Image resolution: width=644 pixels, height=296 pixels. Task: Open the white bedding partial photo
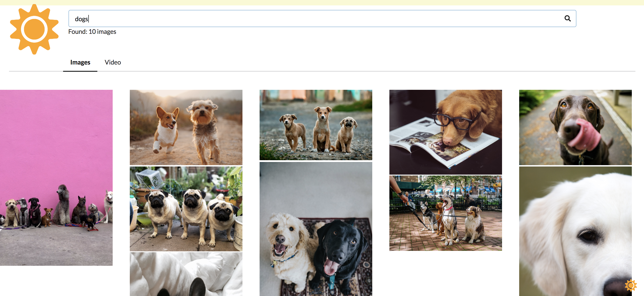click(x=186, y=274)
